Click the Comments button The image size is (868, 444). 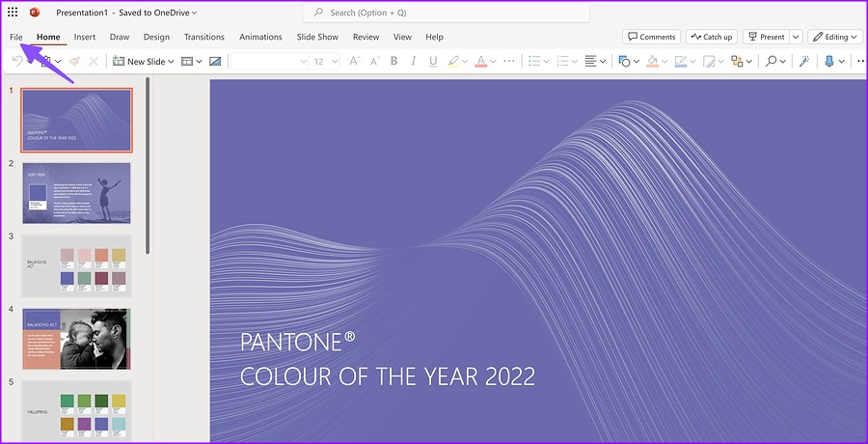650,37
